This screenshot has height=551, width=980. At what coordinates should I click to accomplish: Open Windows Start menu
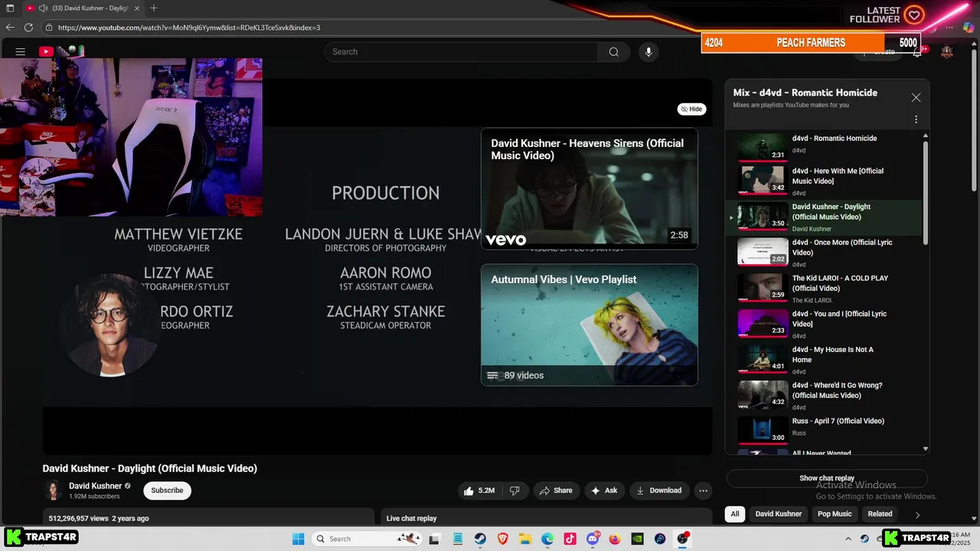(298, 539)
